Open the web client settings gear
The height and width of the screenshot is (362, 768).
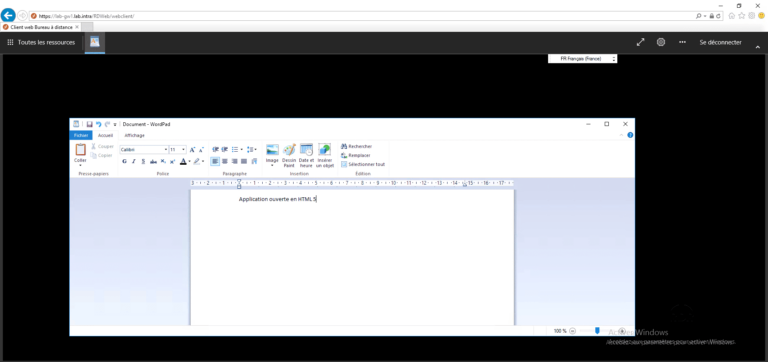(661, 42)
